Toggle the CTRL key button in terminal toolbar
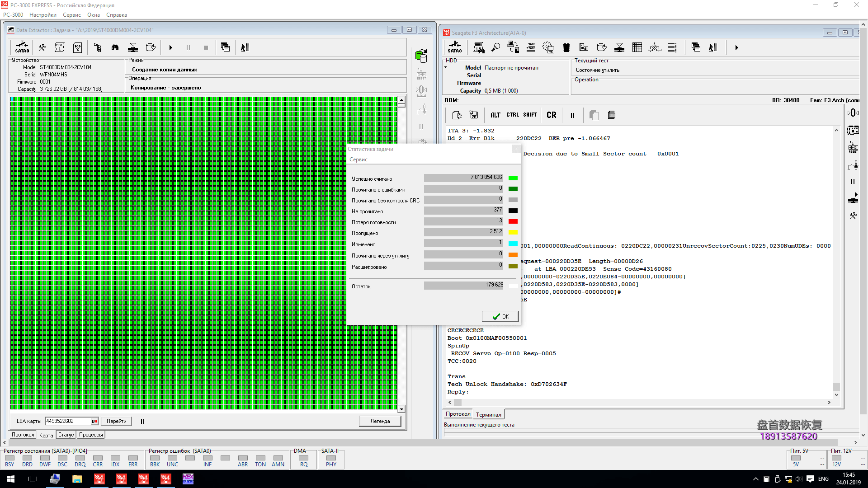The height and width of the screenshot is (488, 868). coord(513,115)
